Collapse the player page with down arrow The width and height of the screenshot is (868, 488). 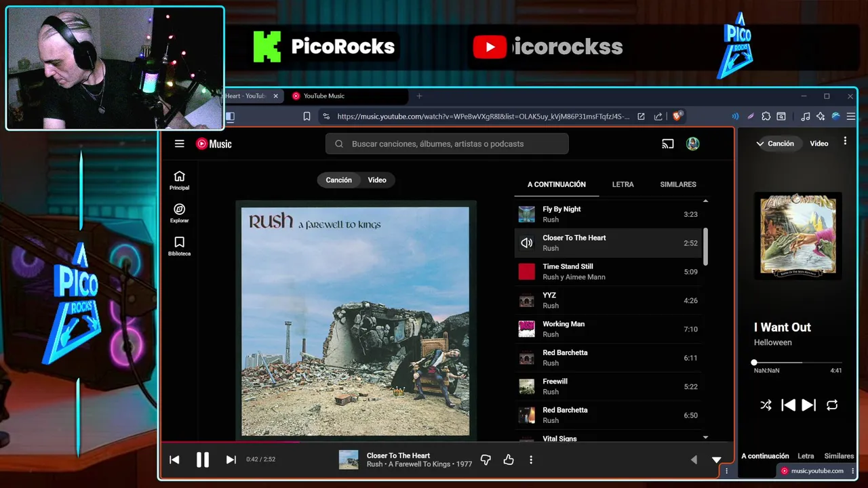point(716,460)
